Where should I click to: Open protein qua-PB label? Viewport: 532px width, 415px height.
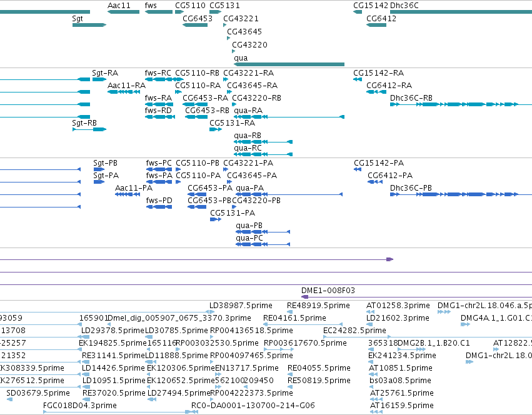(249, 226)
